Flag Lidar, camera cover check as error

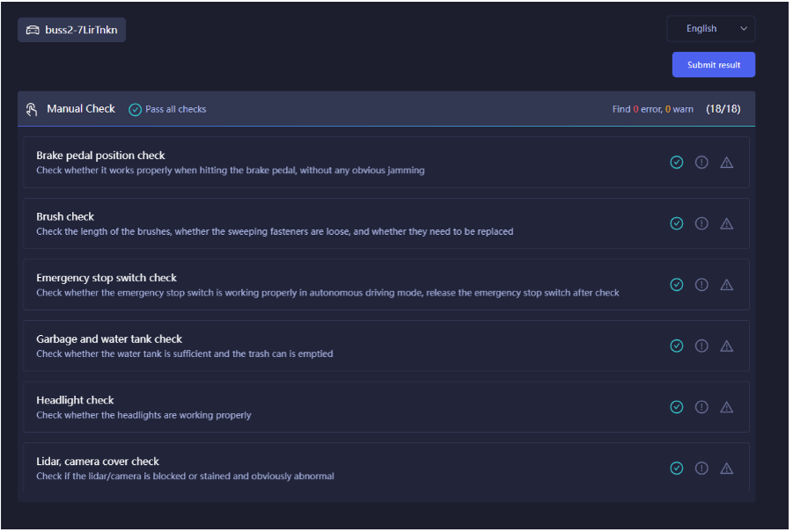(x=701, y=469)
